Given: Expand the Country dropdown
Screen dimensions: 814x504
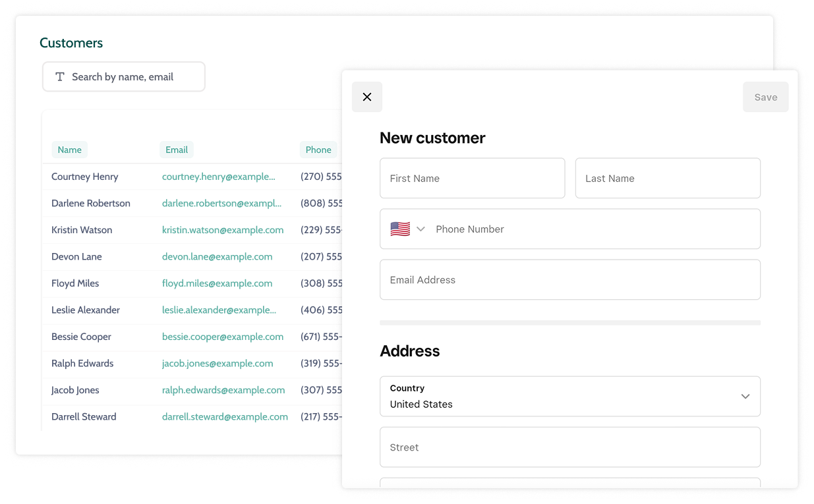Looking at the screenshot, I should (569, 397).
